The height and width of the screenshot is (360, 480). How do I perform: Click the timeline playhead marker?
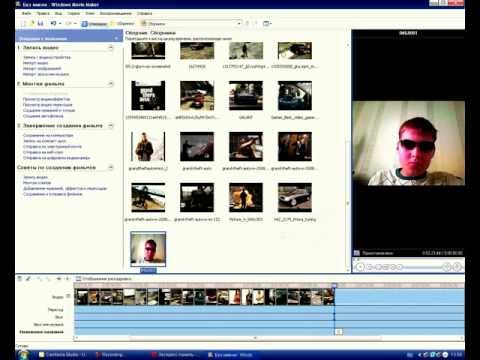[x=334, y=285]
